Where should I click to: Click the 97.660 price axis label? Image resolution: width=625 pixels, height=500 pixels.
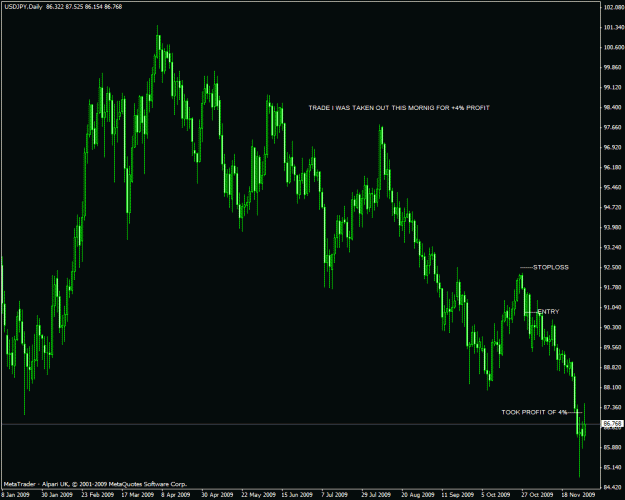pos(613,127)
